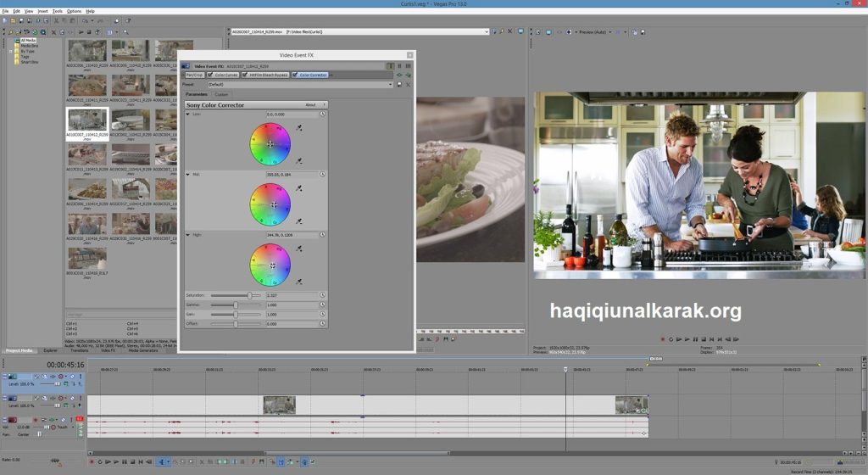This screenshot has width=868, height=475.
Task: Toggle loop playback in the timeline transport bar
Action: coord(100,461)
